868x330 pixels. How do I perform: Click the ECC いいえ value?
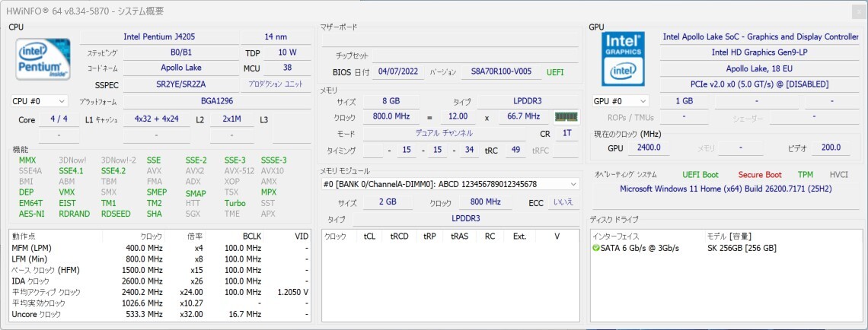coord(564,201)
